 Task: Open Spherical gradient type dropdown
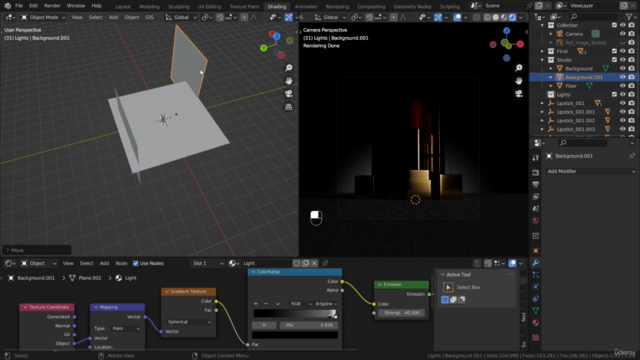point(189,322)
